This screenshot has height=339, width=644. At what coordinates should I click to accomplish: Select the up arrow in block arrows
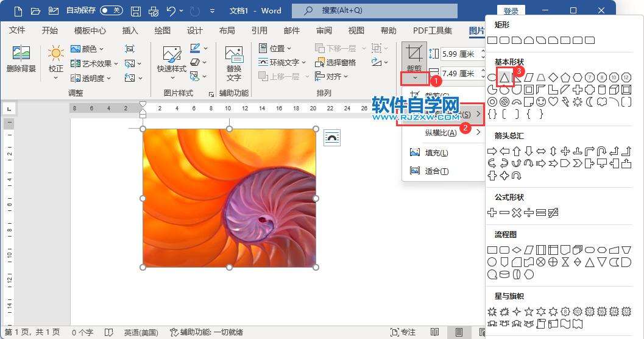click(x=517, y=151)
